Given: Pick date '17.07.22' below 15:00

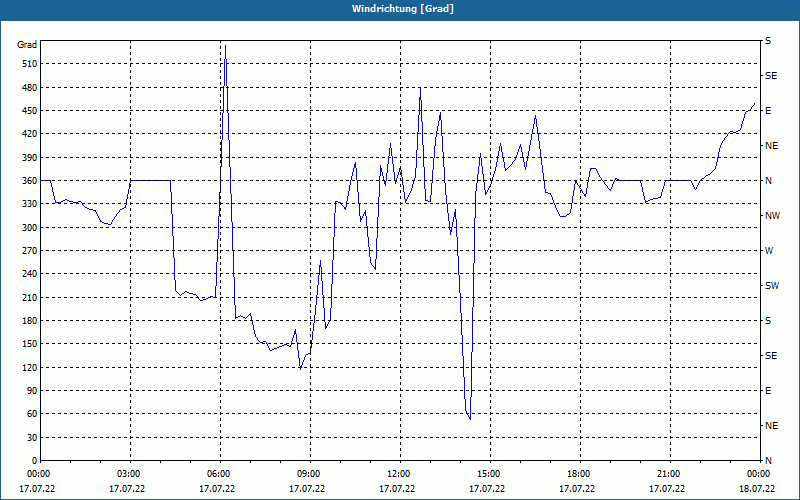Looking at the screenshot, I should (487, 489).
